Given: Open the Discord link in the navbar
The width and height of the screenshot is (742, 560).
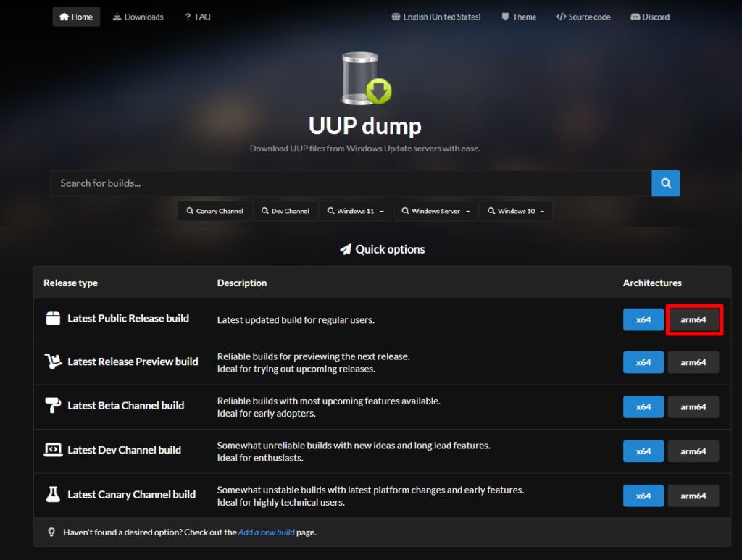Looking at the screenshot, I should click(650, 17).
